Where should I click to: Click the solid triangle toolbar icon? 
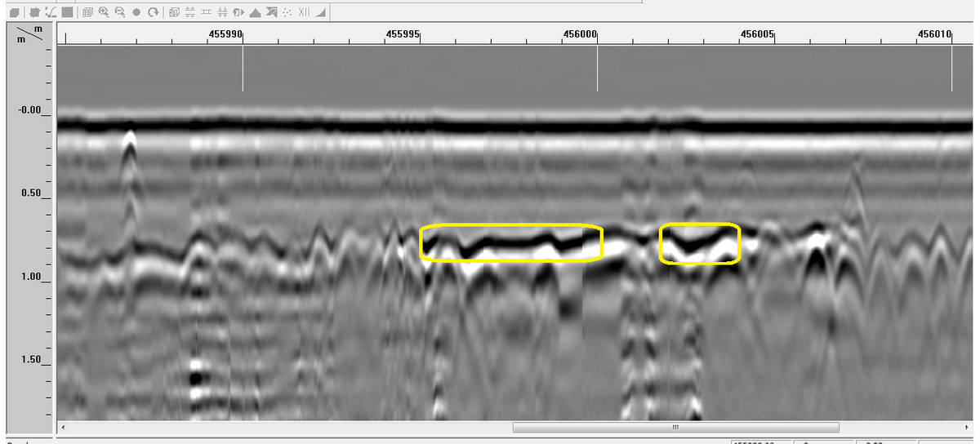pyautogui.click(x=255, y=13)
